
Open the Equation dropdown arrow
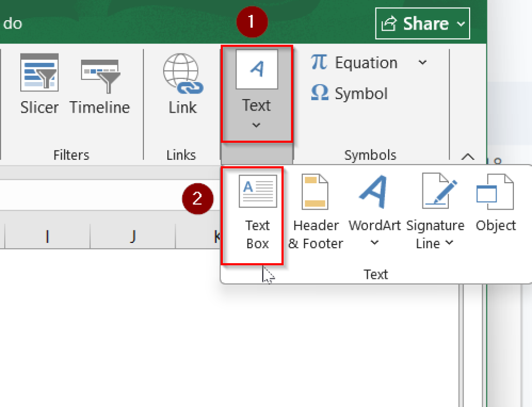(x=423, y=62)
